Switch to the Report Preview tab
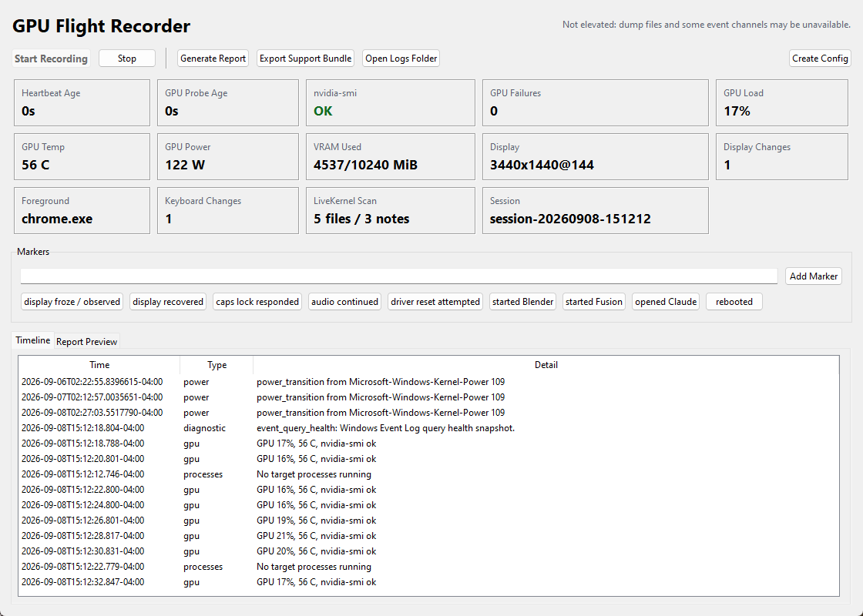 click(x=86, y=342)
